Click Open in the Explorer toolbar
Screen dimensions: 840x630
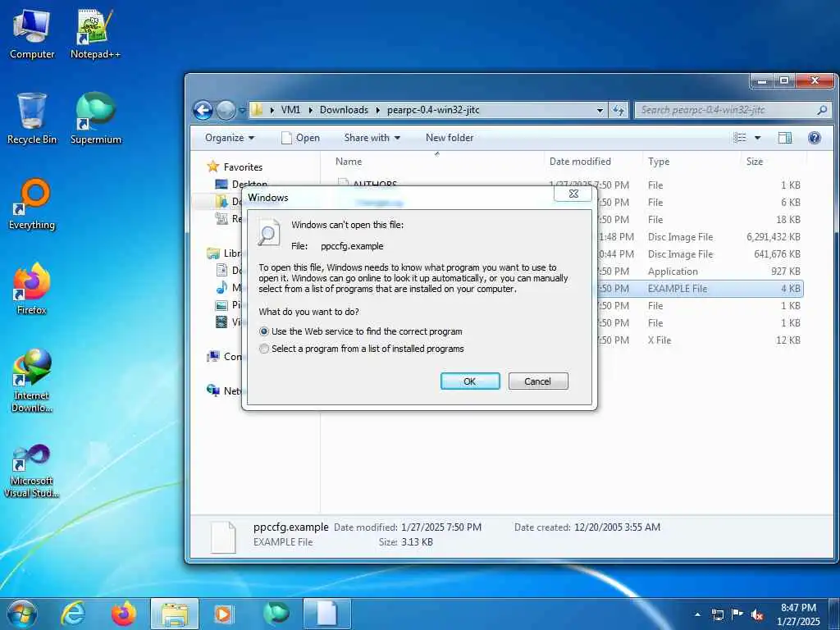pyautogui.click(x=300, y=138)
